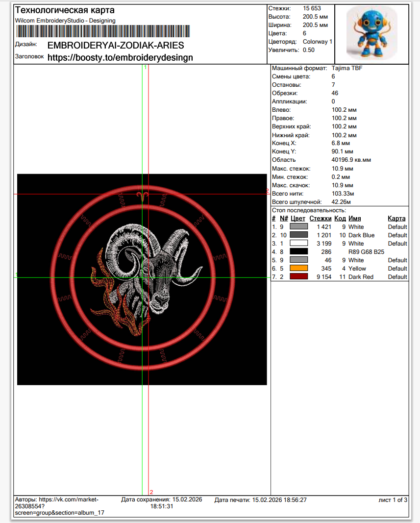This screenshot has height=523, width=420.
Task: Click the "Карта" column header
Action: (396, 219)
